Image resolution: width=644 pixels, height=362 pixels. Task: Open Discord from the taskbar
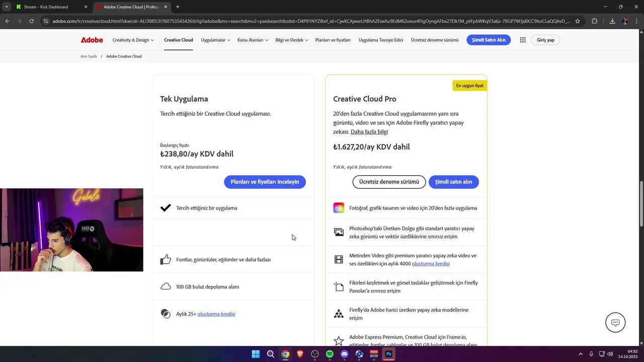tap(345, 354)
